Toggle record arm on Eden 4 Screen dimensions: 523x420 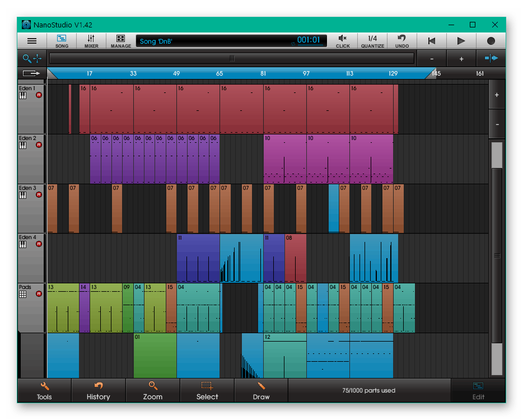tap(39, 244)
